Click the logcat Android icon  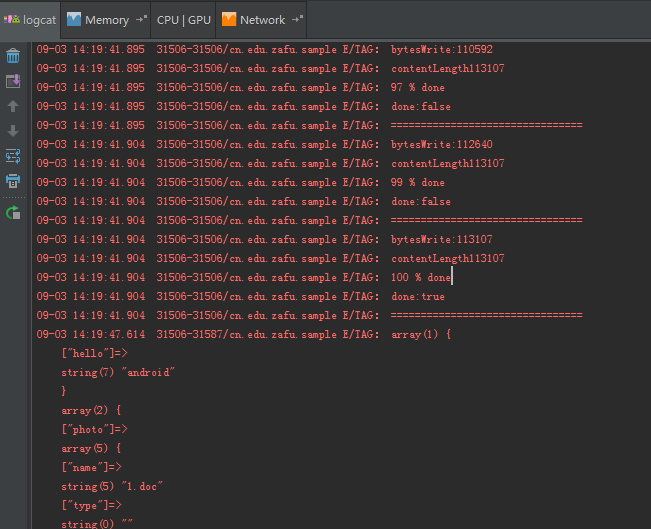tap(12, 19)
